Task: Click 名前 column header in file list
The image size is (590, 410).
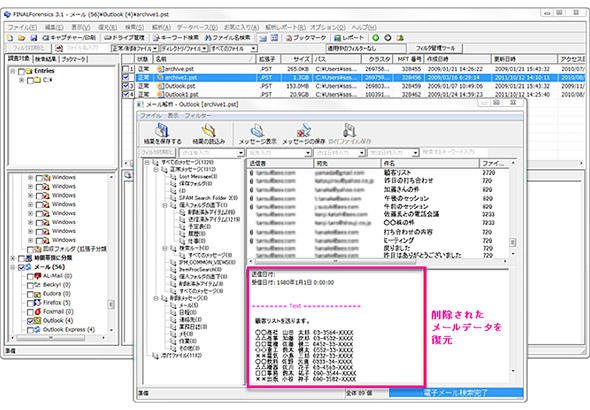Action: [205, 59]
